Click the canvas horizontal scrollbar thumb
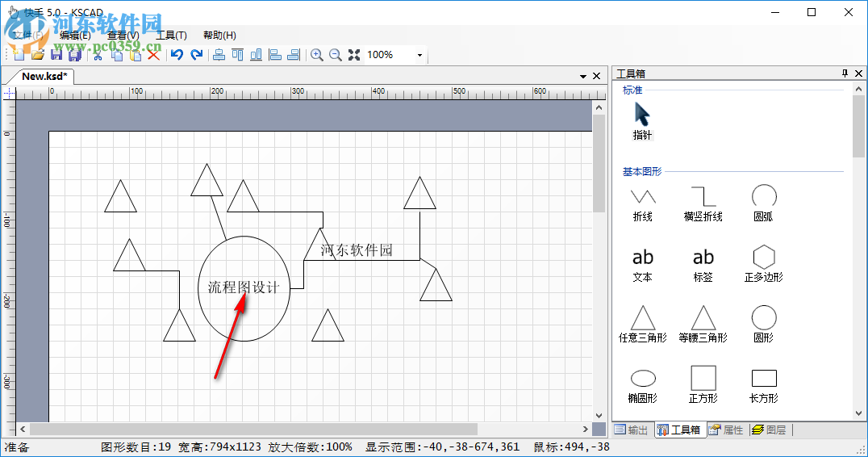868x457 pixels. click(253, 429)
